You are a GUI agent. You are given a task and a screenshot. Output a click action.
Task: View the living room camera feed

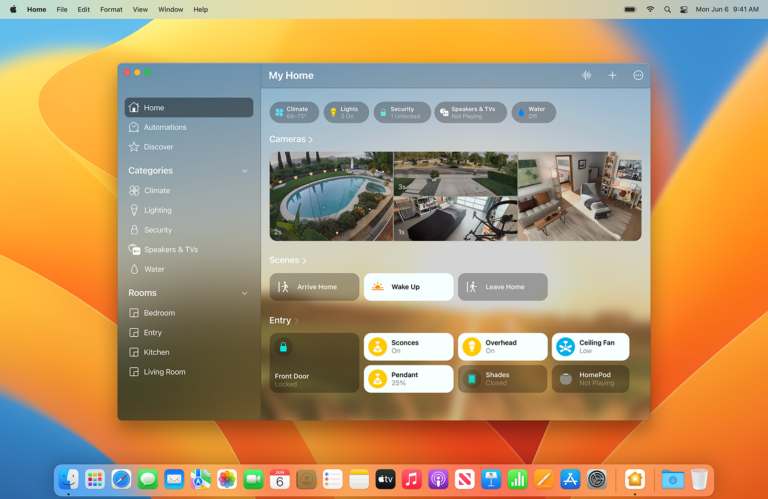pyautogui.click(x=580, y=196)
